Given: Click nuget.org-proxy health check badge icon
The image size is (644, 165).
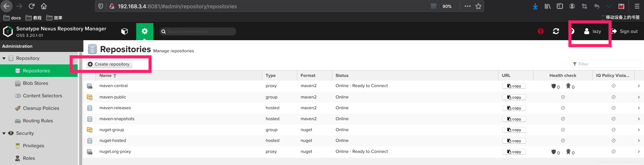Looking at the screenshot, I should click(568, 152).
